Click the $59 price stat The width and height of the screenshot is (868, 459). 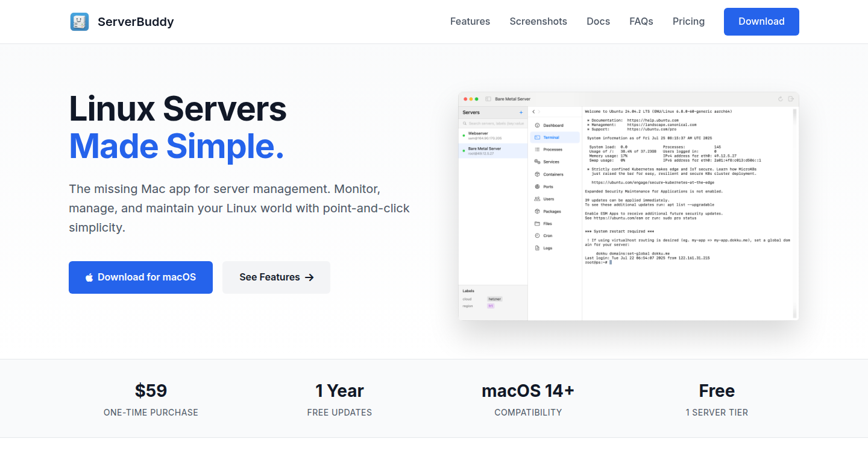pos(151,391)
